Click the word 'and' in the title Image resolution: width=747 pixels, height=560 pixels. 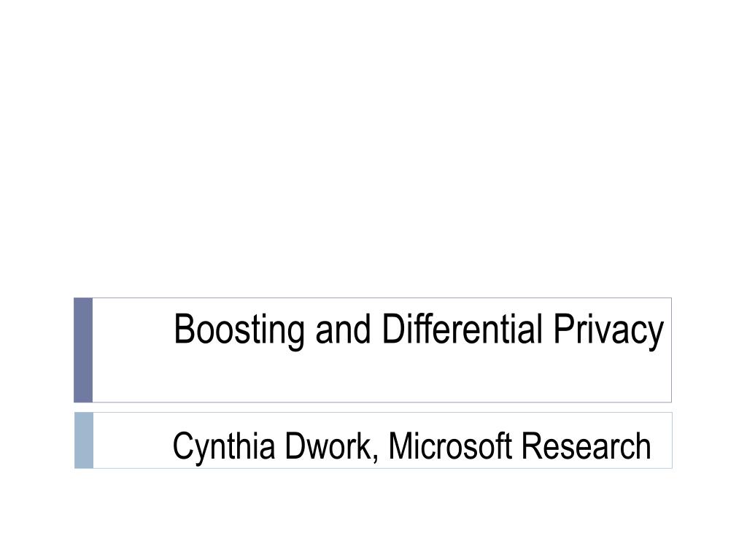343,329
